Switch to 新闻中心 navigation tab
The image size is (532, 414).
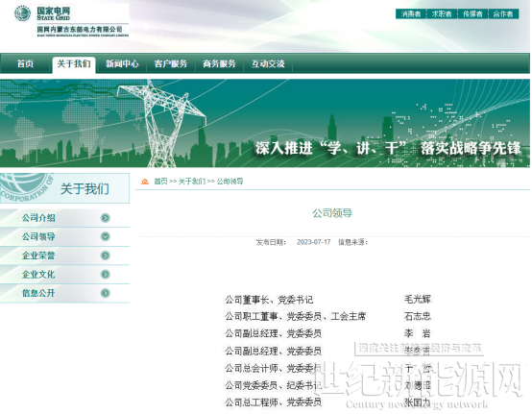tap(122, 63)
